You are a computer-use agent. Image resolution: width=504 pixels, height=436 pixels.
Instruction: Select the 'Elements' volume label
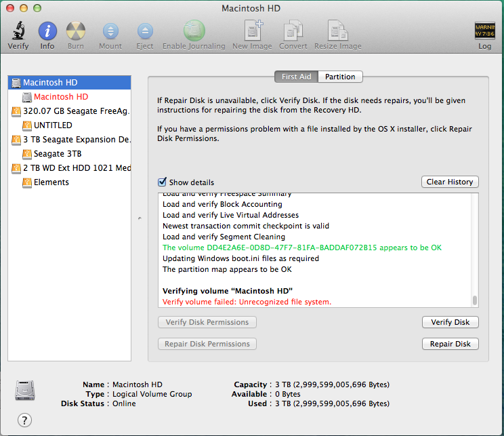(x=51, y=182)
